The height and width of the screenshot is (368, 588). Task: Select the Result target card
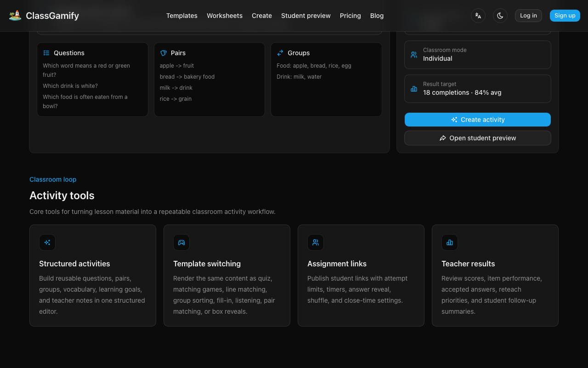point(478,89)
